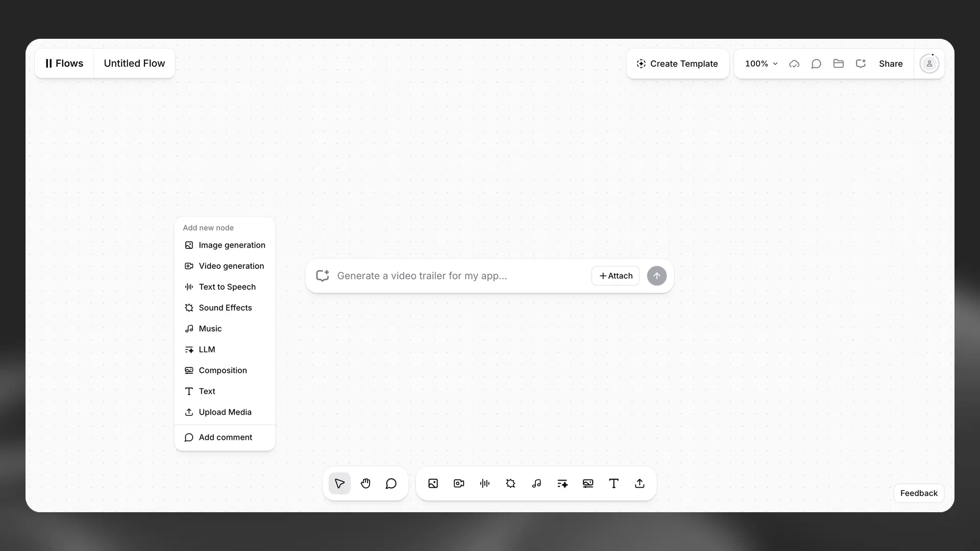
Task: Click the AI sparkle icon in prompt box
Action: click(323, 276)
